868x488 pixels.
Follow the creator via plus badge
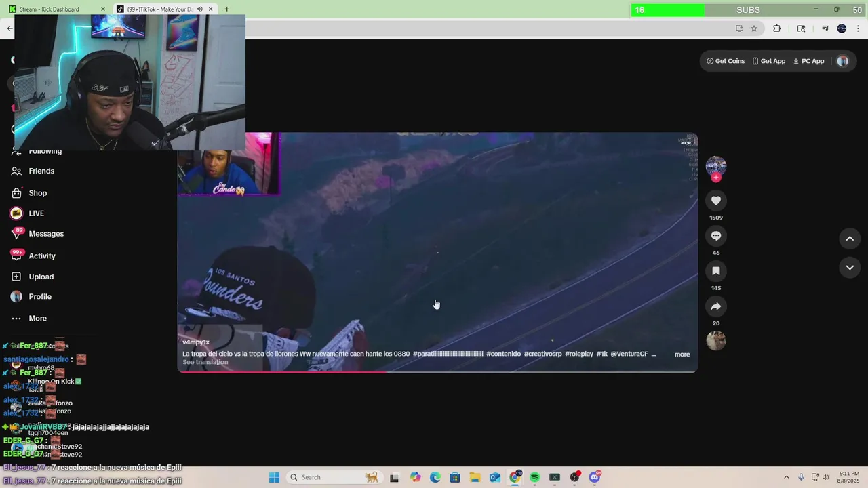tap(716, 178)
